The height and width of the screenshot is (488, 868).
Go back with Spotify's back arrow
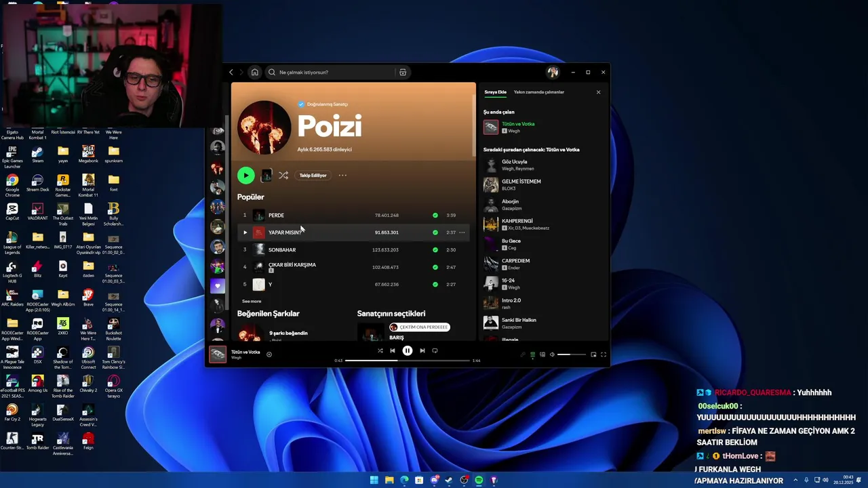coord(231,72)
